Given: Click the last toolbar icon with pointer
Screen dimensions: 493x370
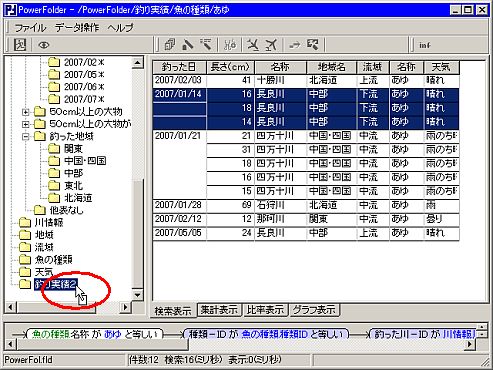Looking at the screenshot, I should click(313, 44).
